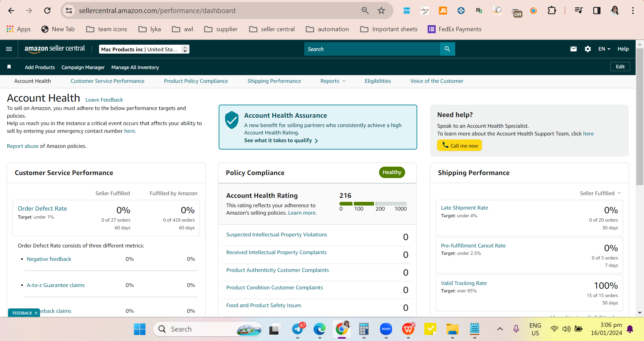Open Negative feedback link

[x=49, y=259]
